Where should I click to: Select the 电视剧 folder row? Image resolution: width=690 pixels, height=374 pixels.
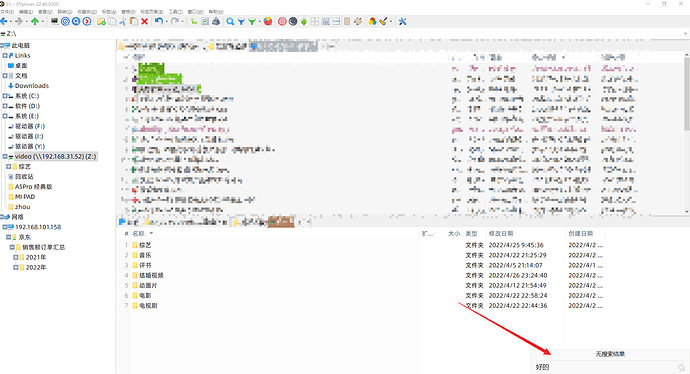pyautogui.click(x=148, y=306)
